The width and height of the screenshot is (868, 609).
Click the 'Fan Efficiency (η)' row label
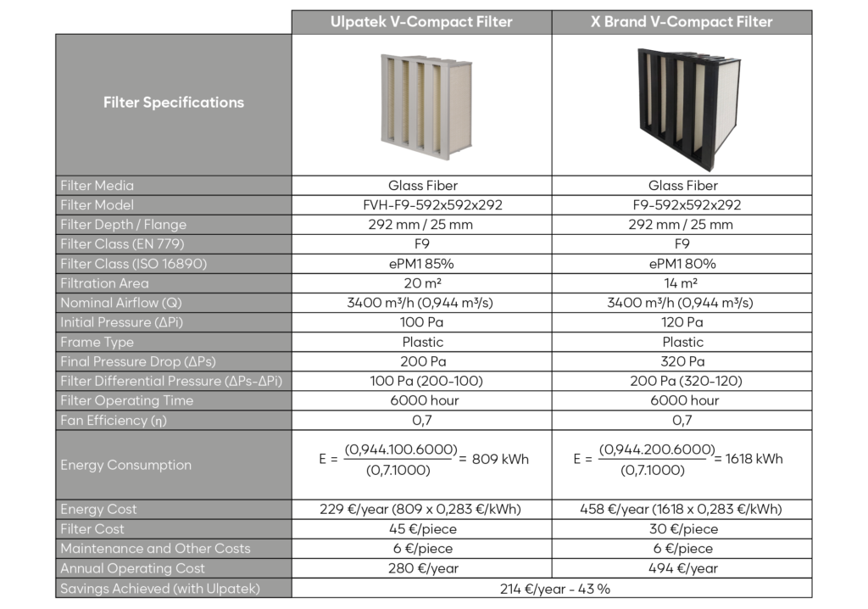click(x=114, y=421)
